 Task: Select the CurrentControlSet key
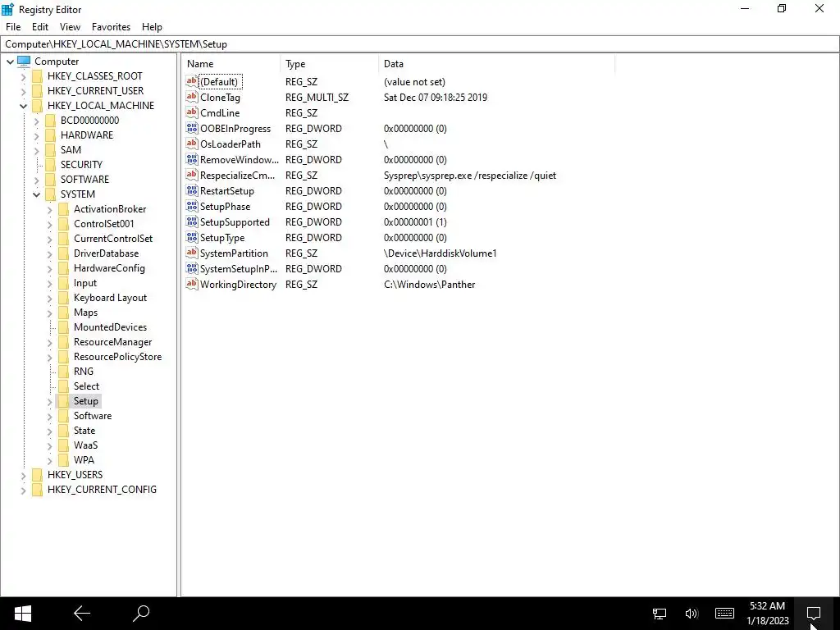coord(113,239)
